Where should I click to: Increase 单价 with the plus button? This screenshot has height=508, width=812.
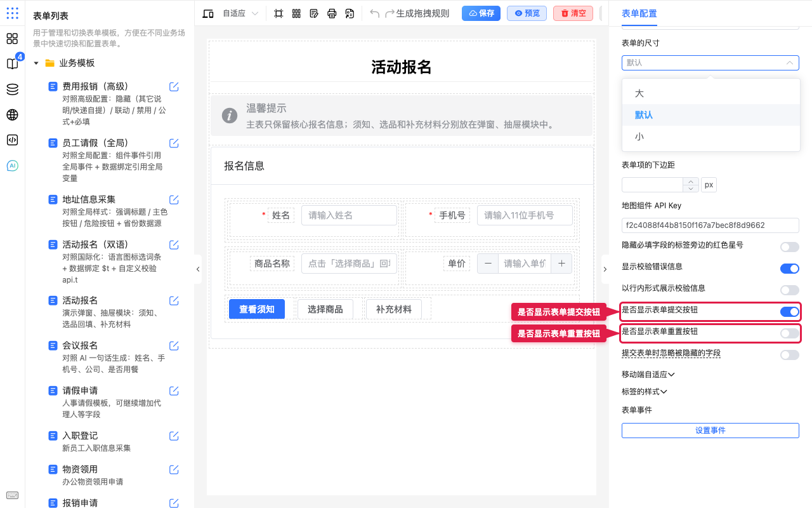click(561, 264)
